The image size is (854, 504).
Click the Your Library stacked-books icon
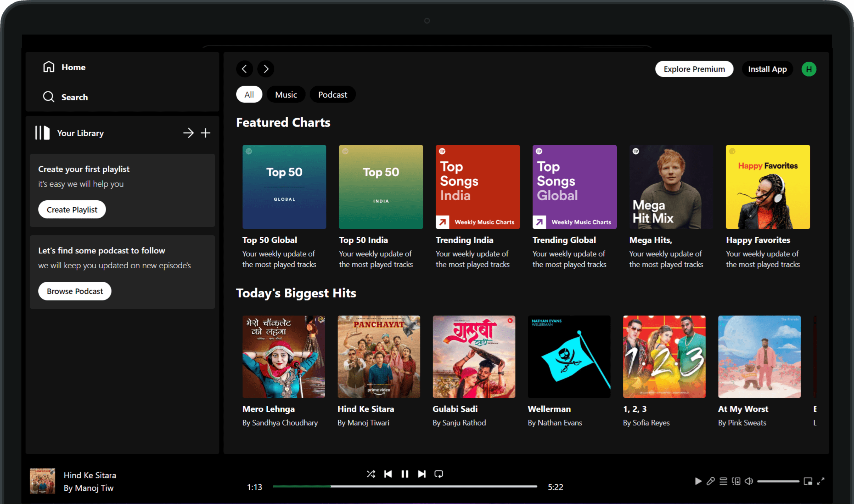tap(42, 133)
